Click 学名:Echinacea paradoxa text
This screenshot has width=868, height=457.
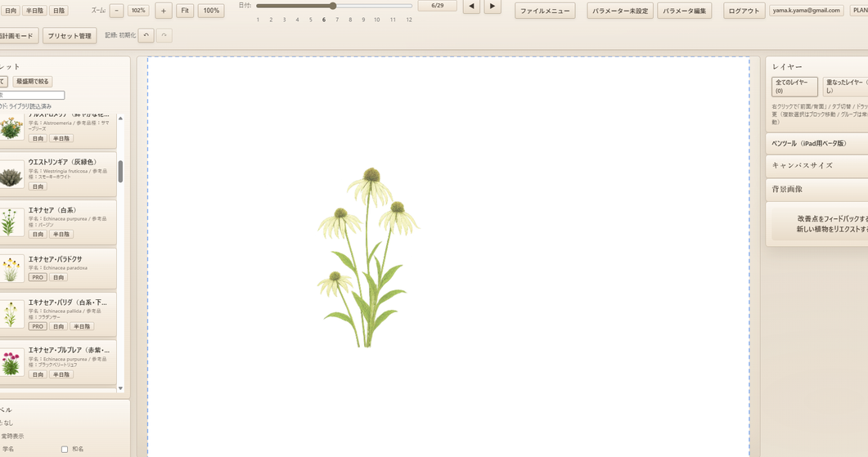[x=57, y=268]
